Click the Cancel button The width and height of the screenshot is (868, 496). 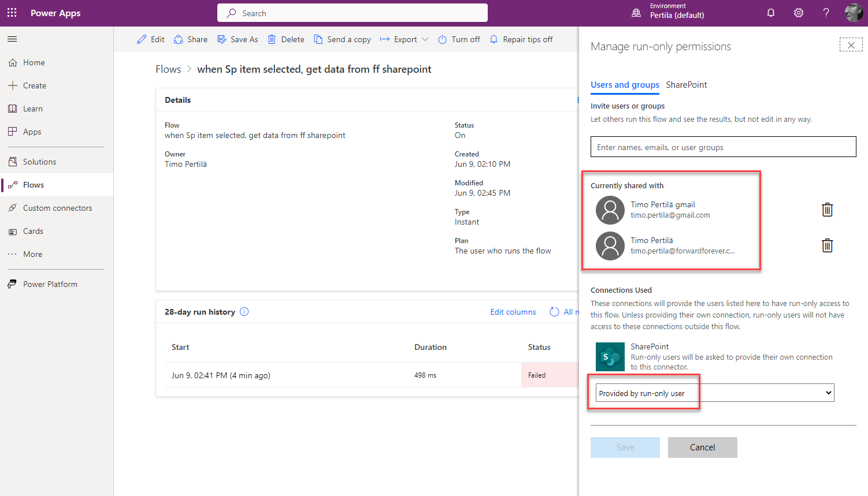click(702, 447)
